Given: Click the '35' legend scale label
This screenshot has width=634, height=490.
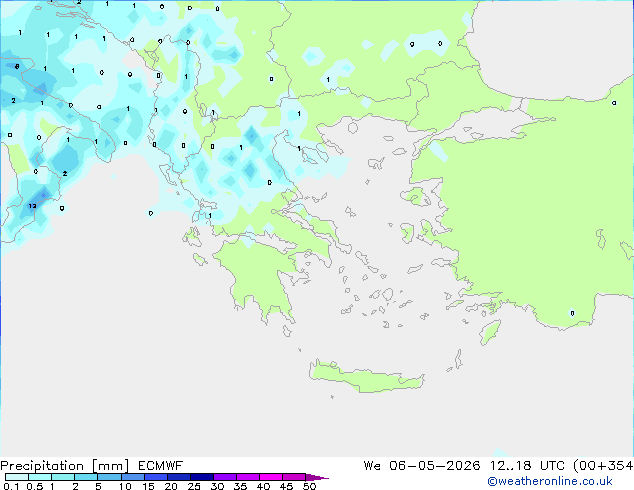Looking at the screenshot, I should click(240, 486).
